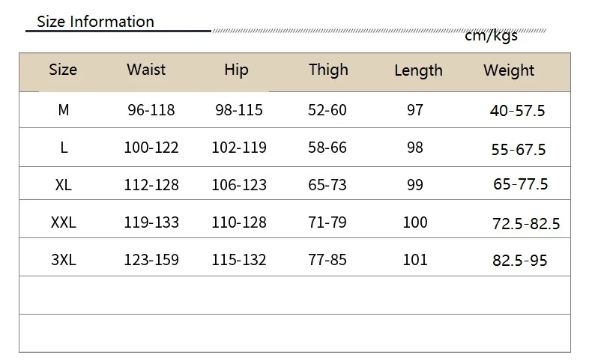Screen dimensions: 592x364
Task: Select the XL size row label
Action: coord(64,185)
